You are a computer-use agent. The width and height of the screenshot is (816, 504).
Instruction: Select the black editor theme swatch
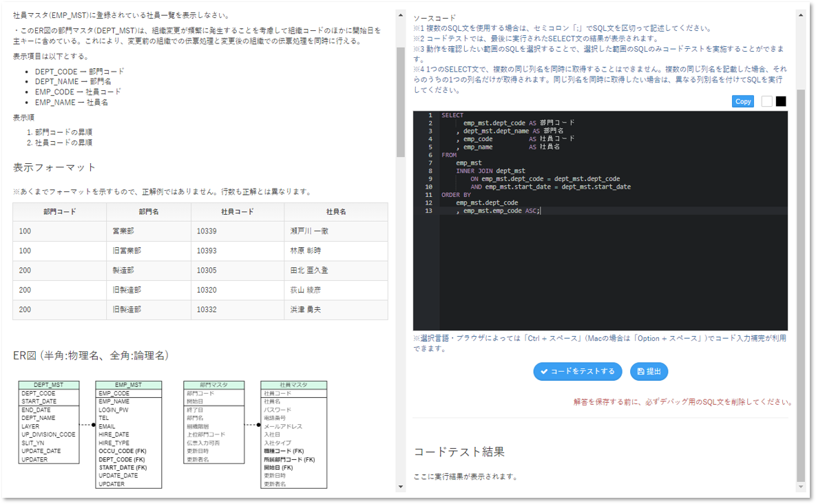tap(781, 101)
